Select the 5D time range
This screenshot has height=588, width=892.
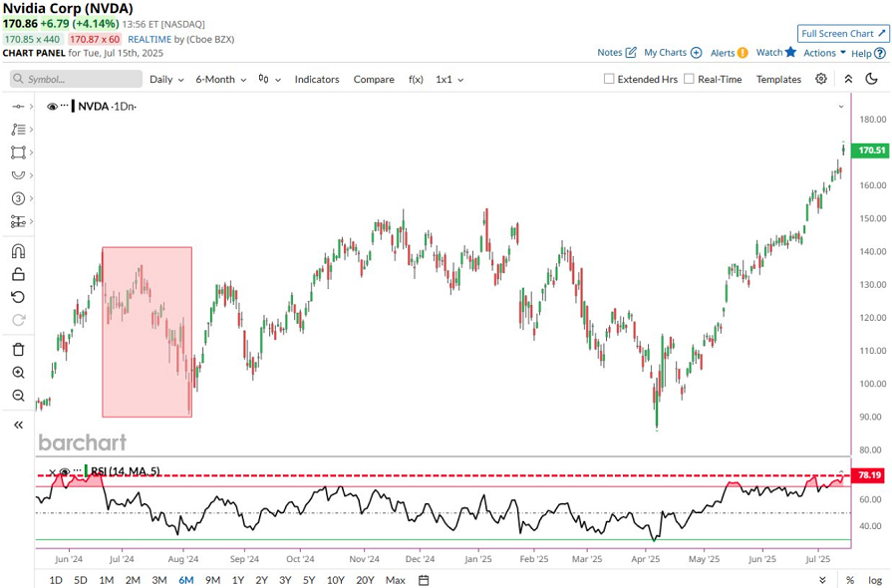81,580
